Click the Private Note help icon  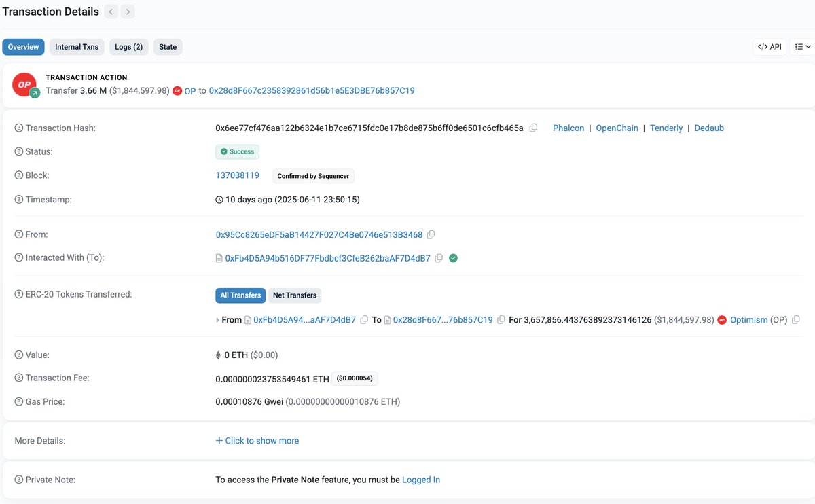point(19,480)
